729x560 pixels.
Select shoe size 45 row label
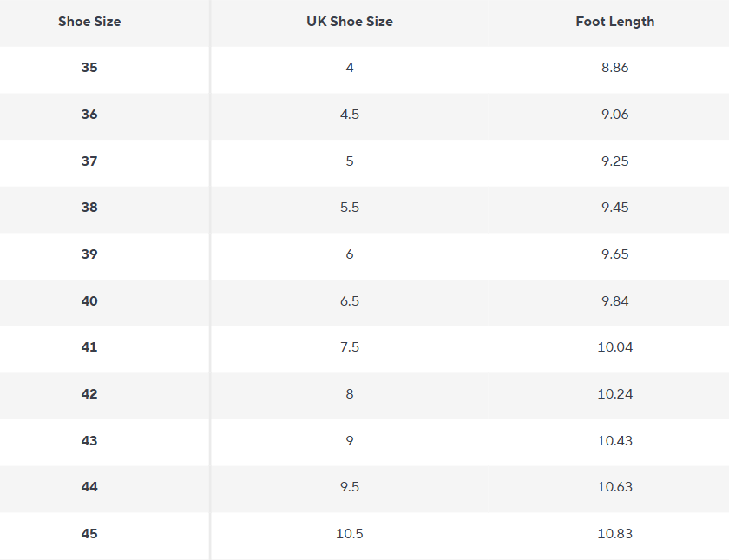coord(89,534)
